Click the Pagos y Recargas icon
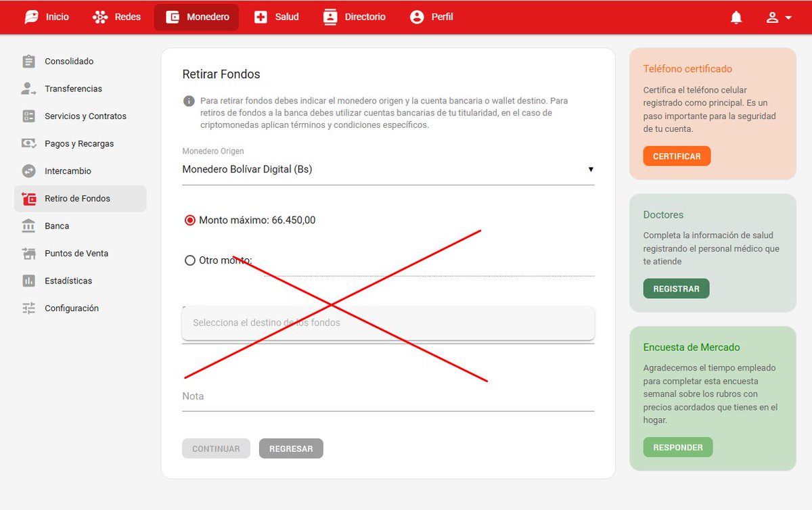812x510 pixels. pyautogui.click(x=28, y=143)
